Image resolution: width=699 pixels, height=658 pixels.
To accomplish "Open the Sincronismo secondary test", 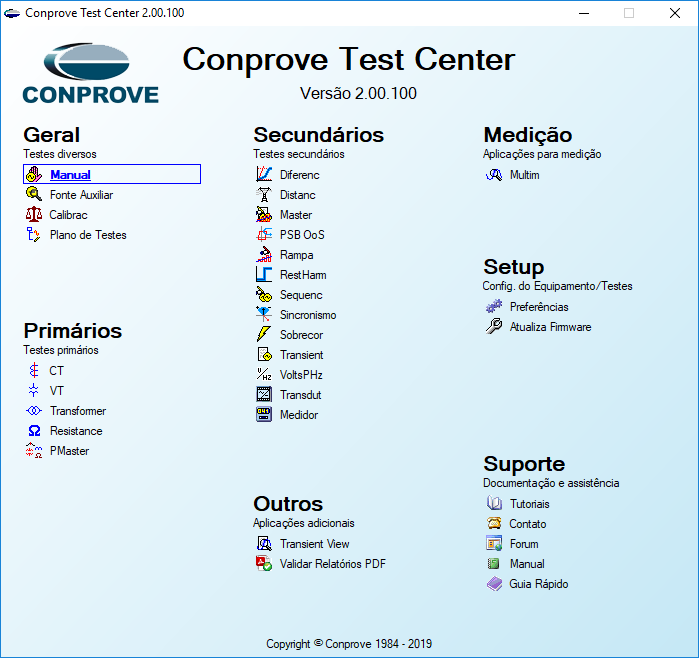I will click(x=308, y=315).
